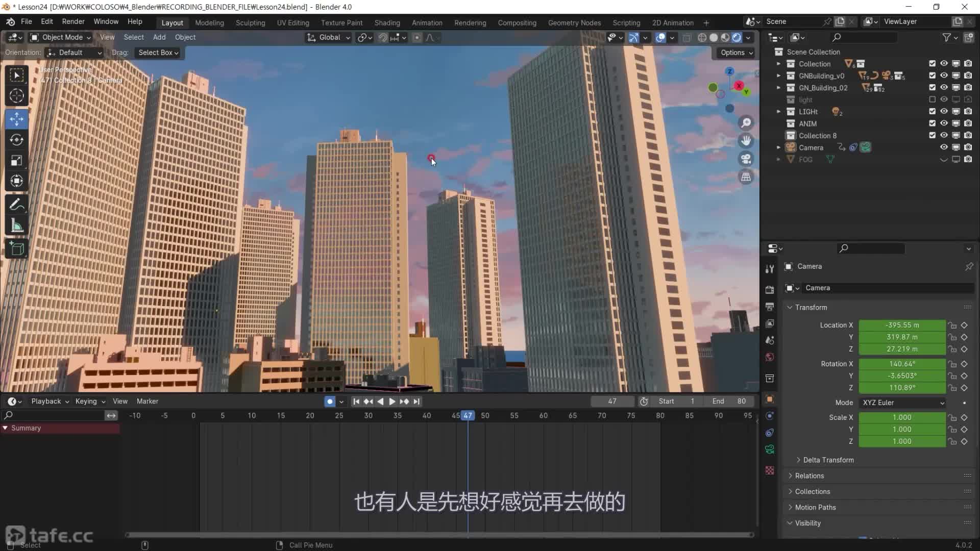Click the 3D cursor tool
Image resolution: width=980 pixels, height=551 pixels.
click(x=16, y=96)
